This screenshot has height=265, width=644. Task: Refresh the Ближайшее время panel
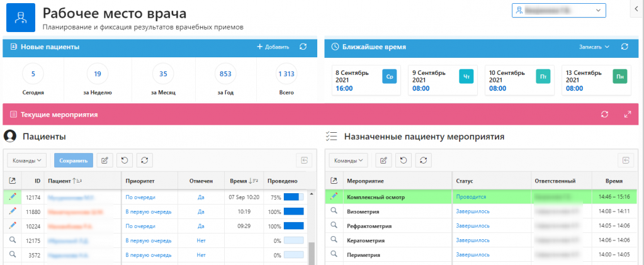[x=624, y=47]
